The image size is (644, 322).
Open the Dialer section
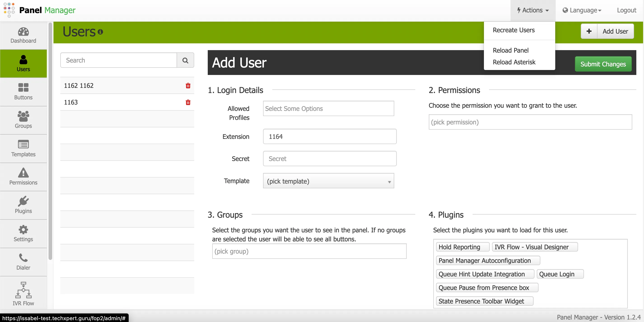(x=23, y=261)
